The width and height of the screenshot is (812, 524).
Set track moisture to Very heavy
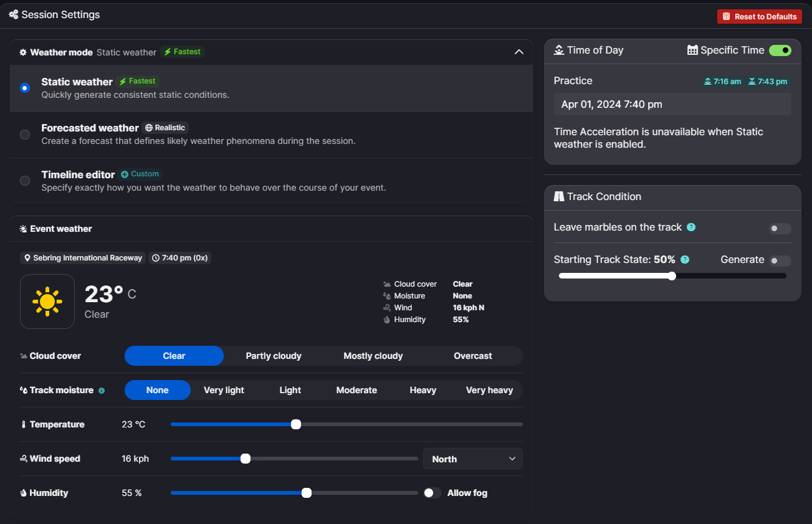(490, 390)
